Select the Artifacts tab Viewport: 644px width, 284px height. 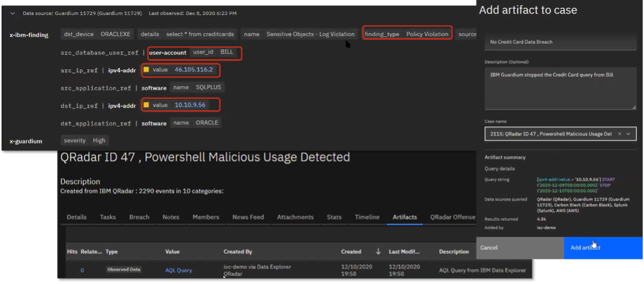tap(405, 217)
